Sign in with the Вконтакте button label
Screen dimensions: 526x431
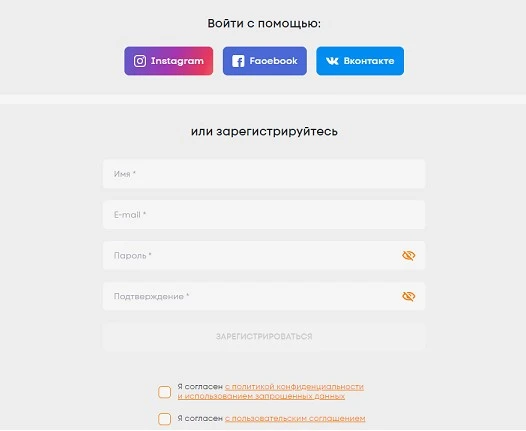pos(369,61)
